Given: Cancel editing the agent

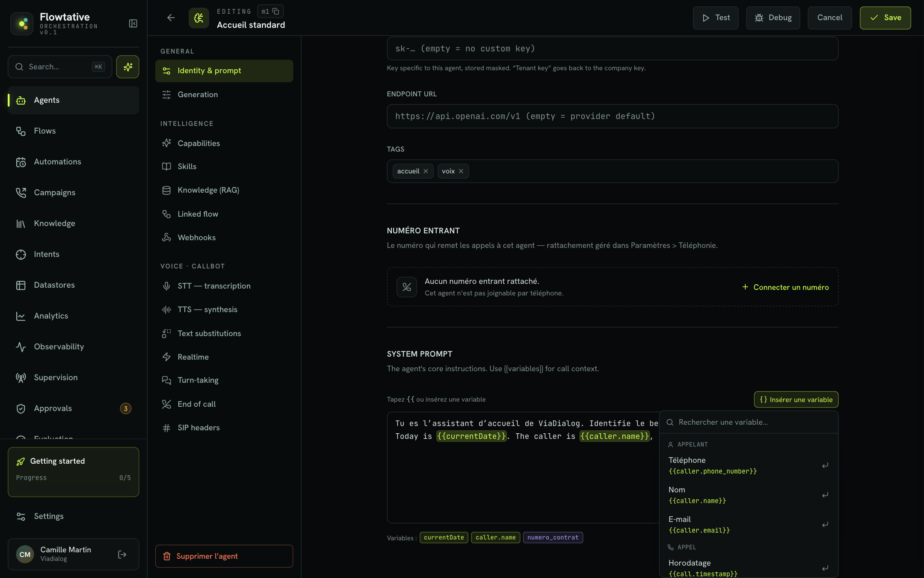Looking at the screenshot, I should (x=830, y=18).
